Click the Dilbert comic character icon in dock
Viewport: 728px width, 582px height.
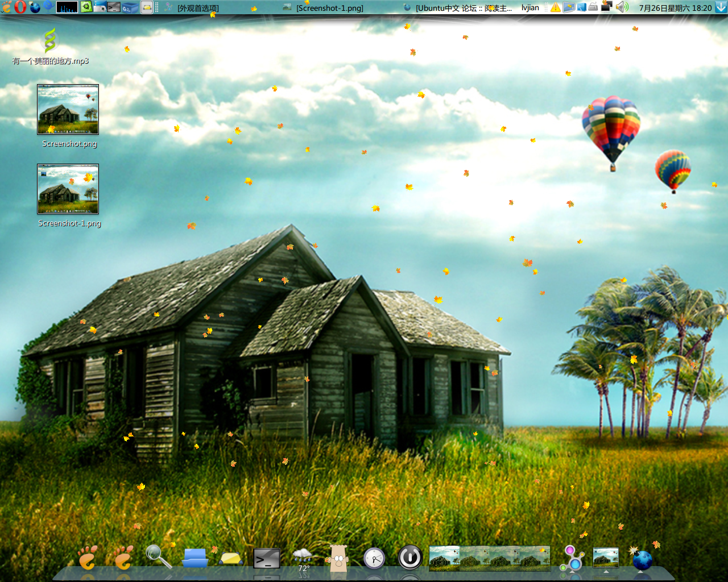(x=338, y=558)
